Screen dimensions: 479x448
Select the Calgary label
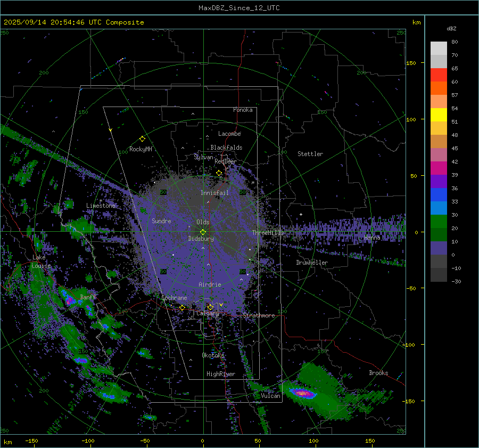click(x=208, y=313)
